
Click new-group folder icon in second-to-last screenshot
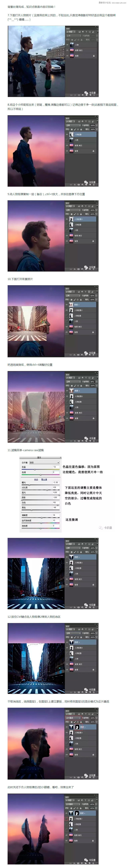(86, 778)
